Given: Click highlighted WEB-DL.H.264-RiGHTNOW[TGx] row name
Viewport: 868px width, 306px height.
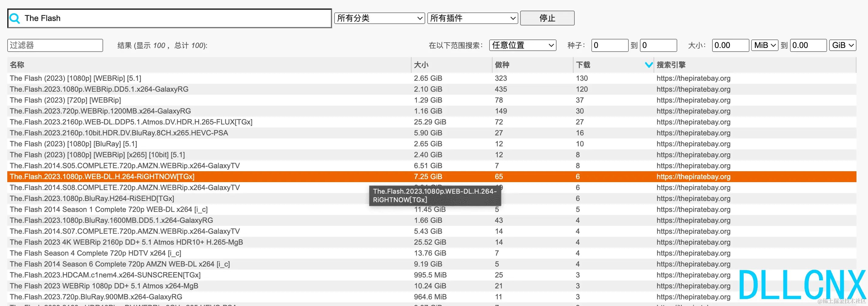Looking at the screenshot, I should (x=102, y=176).
